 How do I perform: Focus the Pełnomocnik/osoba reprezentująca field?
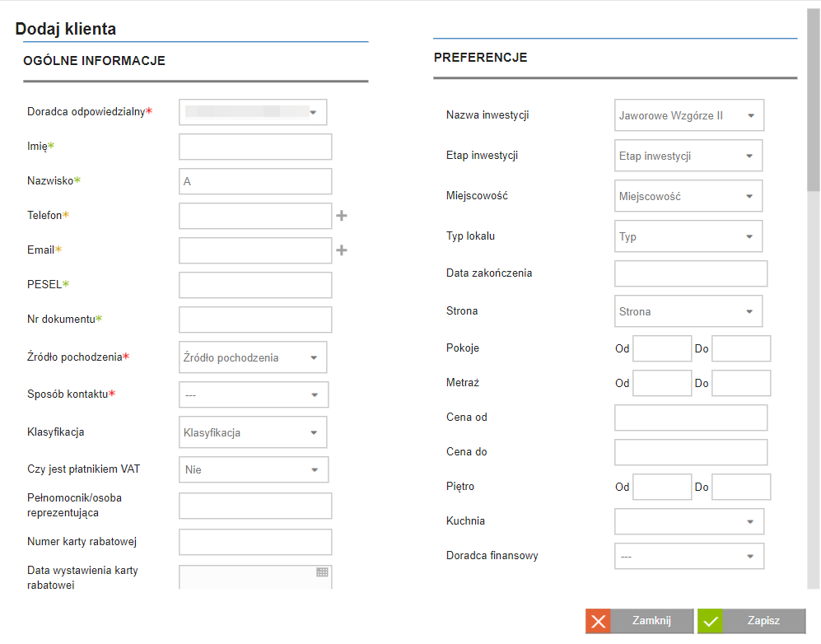point(255,506)
